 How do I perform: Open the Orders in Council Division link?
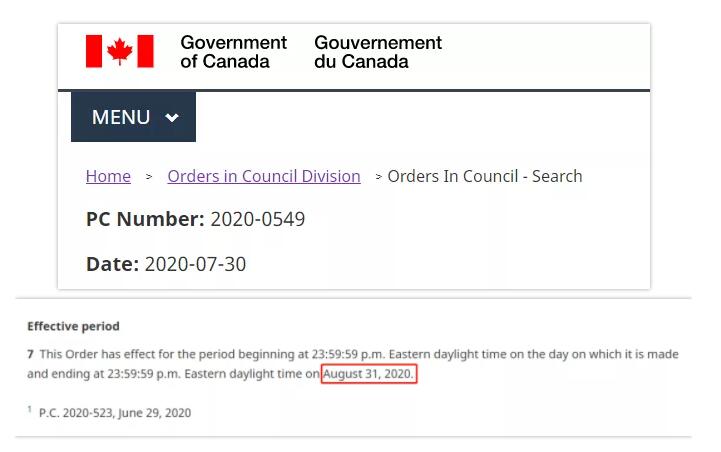pyautogui.click(x=263, y=176)
